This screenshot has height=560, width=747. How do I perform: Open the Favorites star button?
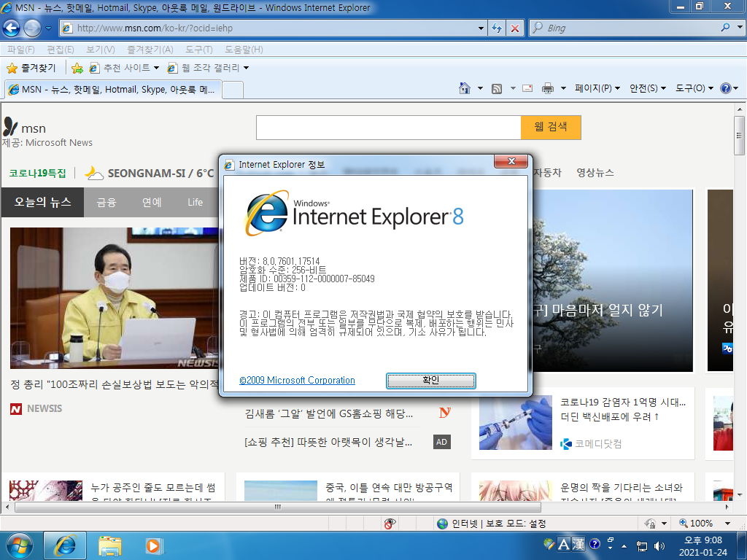click(x=31, y=68)
